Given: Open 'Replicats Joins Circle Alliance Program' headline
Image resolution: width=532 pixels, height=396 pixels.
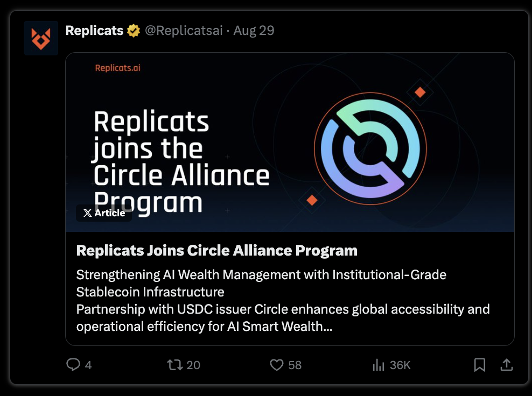Looking at the screenshot, I should tap(217, 251).
